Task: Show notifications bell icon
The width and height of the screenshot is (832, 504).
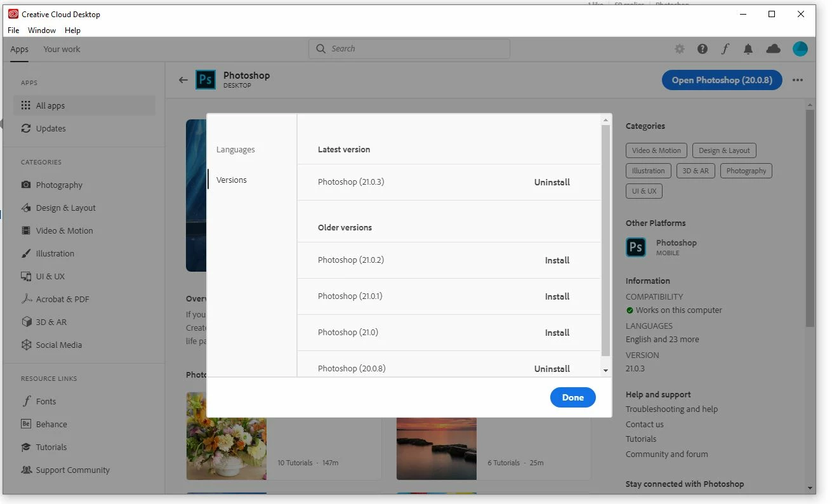Action: click(x=748, y=49)
